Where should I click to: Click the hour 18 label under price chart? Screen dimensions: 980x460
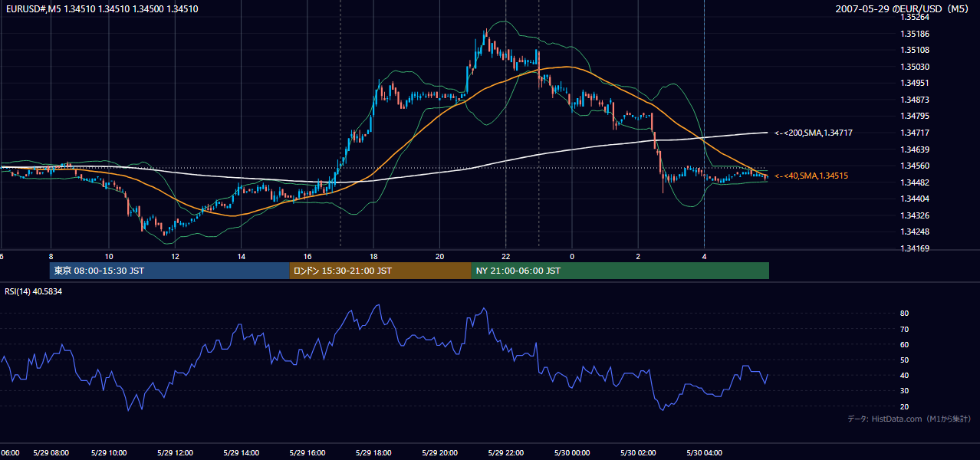tap(373, 256)
